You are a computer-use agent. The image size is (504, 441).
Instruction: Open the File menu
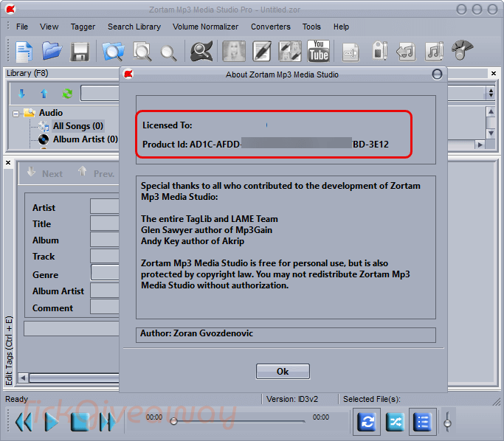[22, 27]
